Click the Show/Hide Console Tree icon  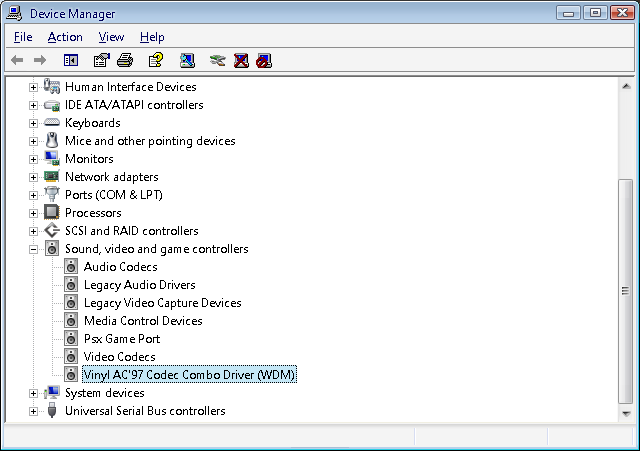(x=71, y=61)
